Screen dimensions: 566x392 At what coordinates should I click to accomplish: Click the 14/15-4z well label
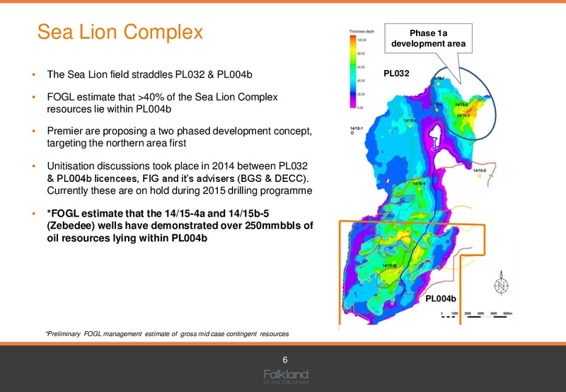point(390,265)
